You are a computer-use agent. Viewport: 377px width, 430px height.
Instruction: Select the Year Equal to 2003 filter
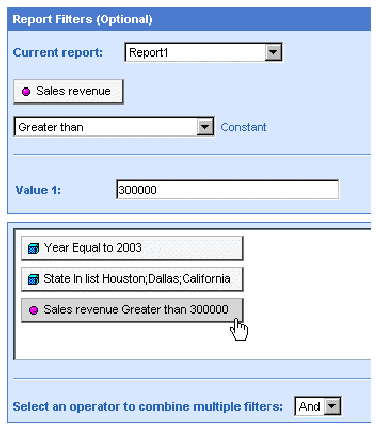tap(132, 248)
